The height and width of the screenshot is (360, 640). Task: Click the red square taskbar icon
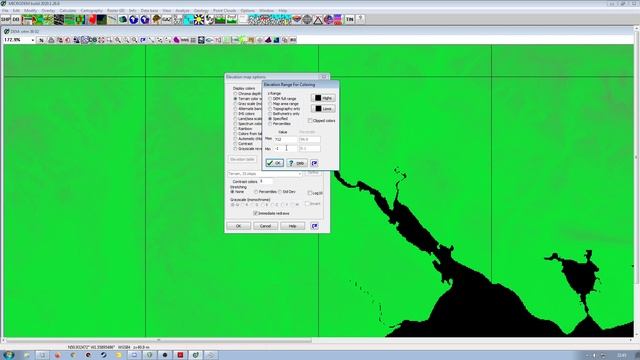(180, 355)
